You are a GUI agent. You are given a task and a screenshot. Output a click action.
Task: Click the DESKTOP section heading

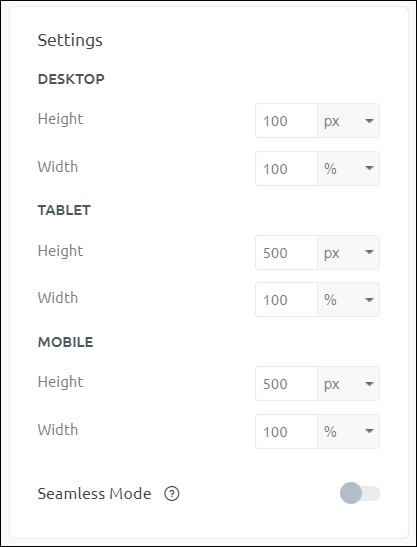tap(71, 79)
